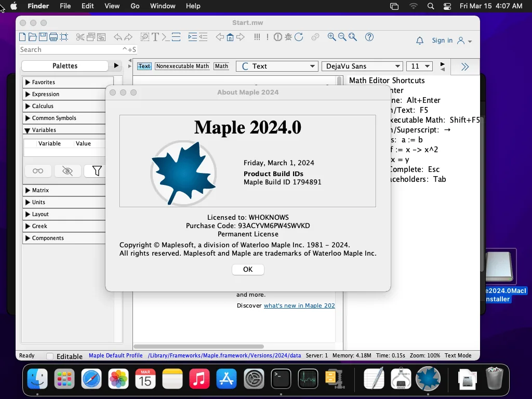
Task: Switch to Text input mode toggle
Action: tap(144, 66)
